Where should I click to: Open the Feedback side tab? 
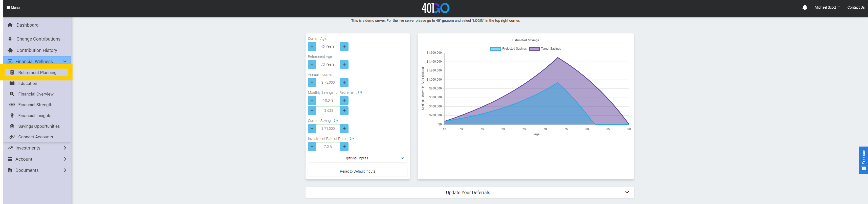tap(863, 160)
